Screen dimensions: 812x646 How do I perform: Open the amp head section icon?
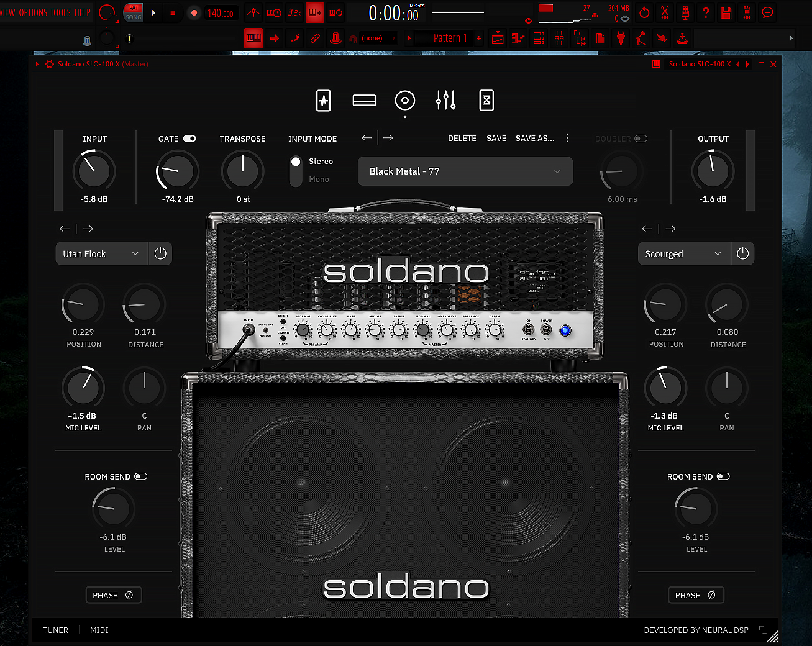(364, 101)
